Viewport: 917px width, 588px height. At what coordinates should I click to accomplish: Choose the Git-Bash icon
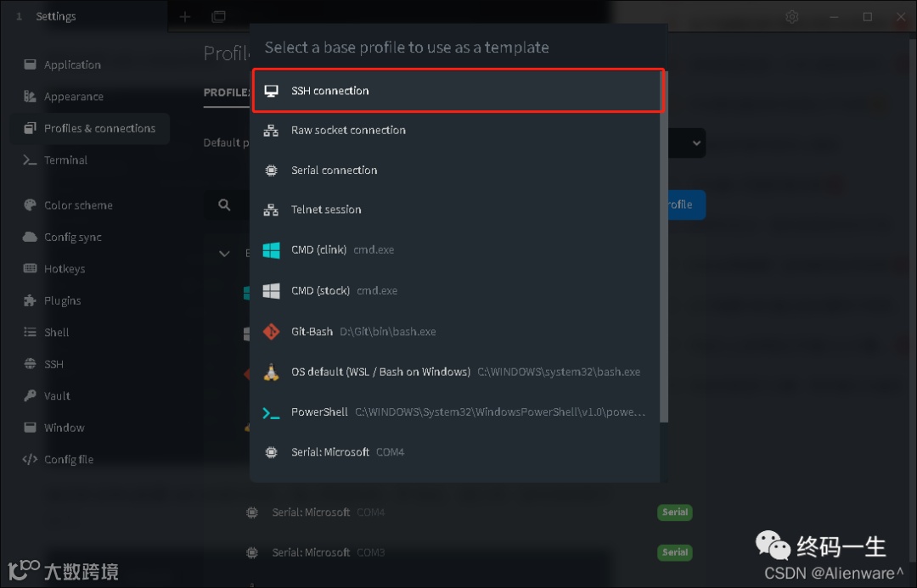[271, 332]
